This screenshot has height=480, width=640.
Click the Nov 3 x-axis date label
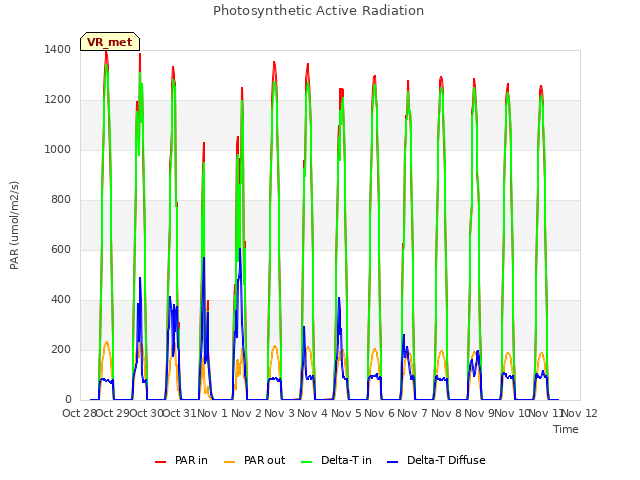[x=279, y=413]
